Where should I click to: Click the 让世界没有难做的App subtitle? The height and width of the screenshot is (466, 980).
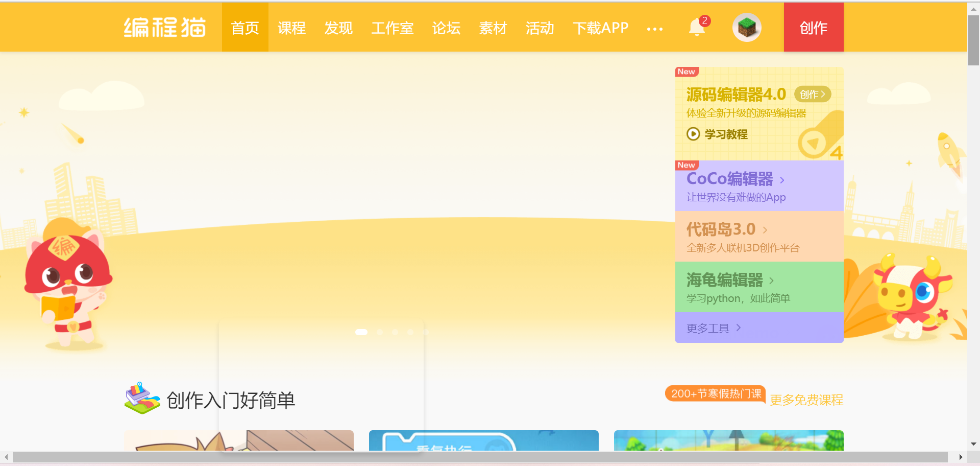736,197
